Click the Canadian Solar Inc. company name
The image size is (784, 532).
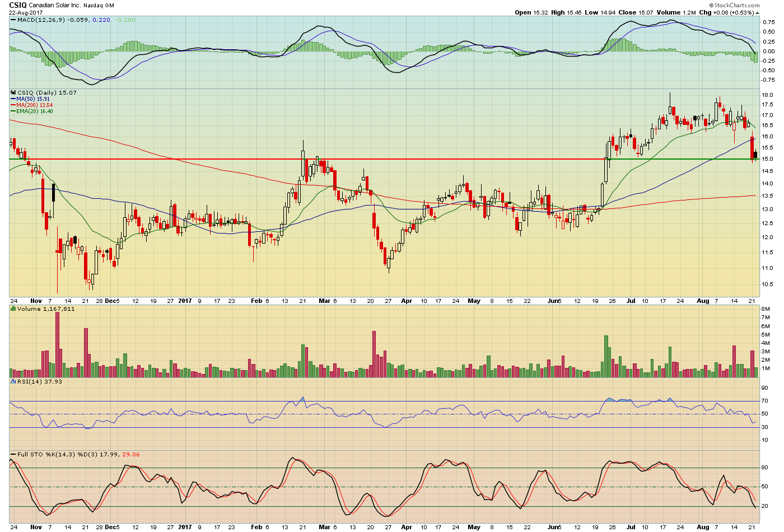(54, 5)
